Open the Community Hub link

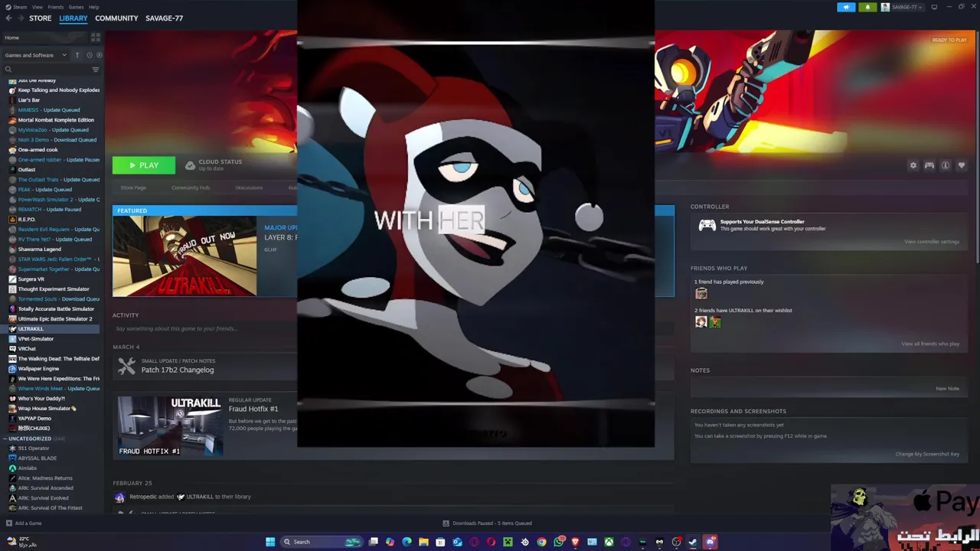pyautogui.click(x=191, y=187)
